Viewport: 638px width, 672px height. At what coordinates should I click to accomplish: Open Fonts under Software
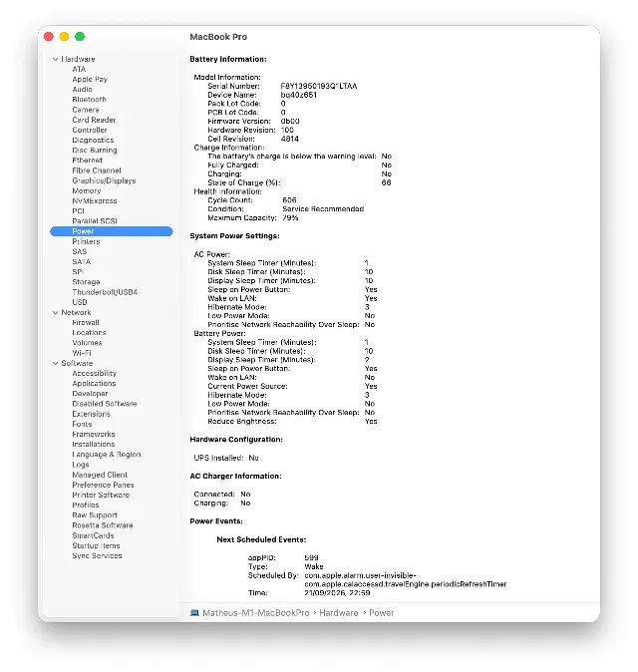pos(82,425)
